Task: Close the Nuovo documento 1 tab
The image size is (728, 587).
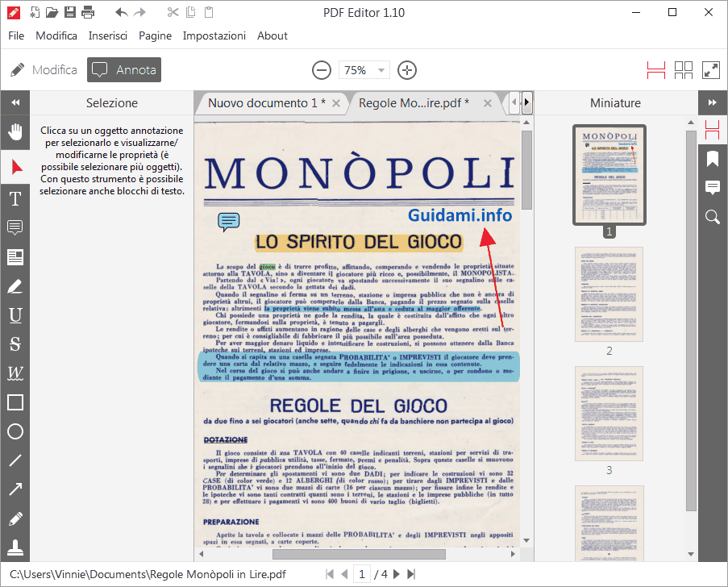Action: pyautogui.click(x=336, y=103)
